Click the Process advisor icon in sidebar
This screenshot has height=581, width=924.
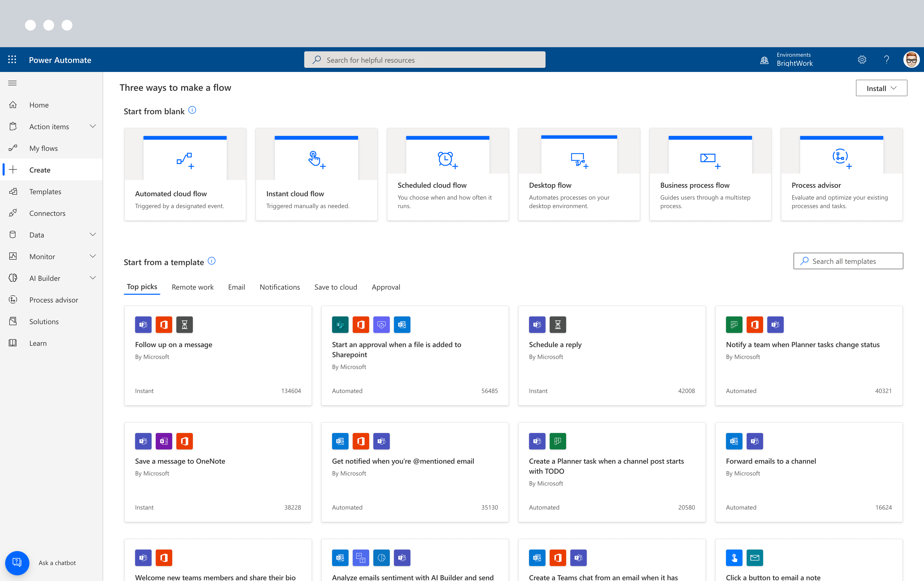(x=13, y=300)
